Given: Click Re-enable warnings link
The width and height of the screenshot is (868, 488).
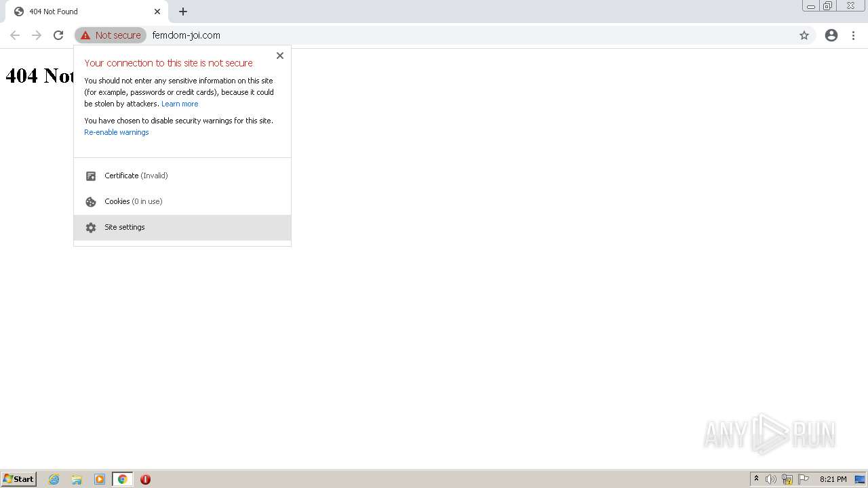Looking at the screenshot, I should point(117,132).
